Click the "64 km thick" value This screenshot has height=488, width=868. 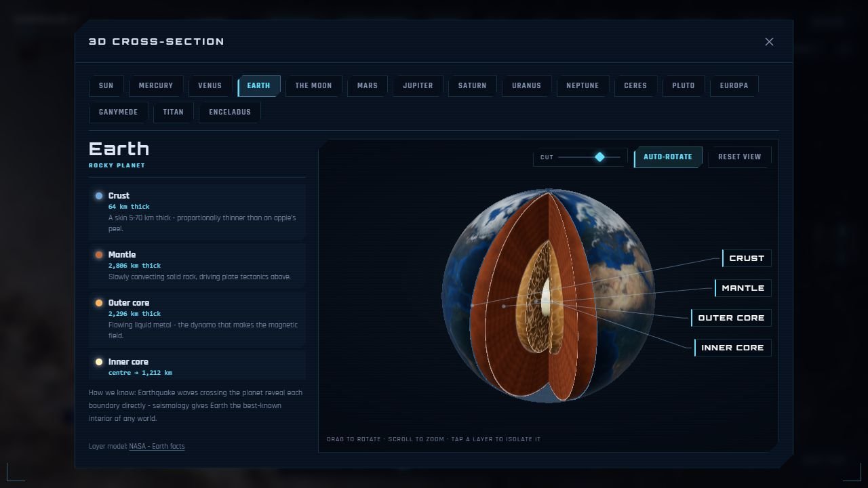point(129,207)
